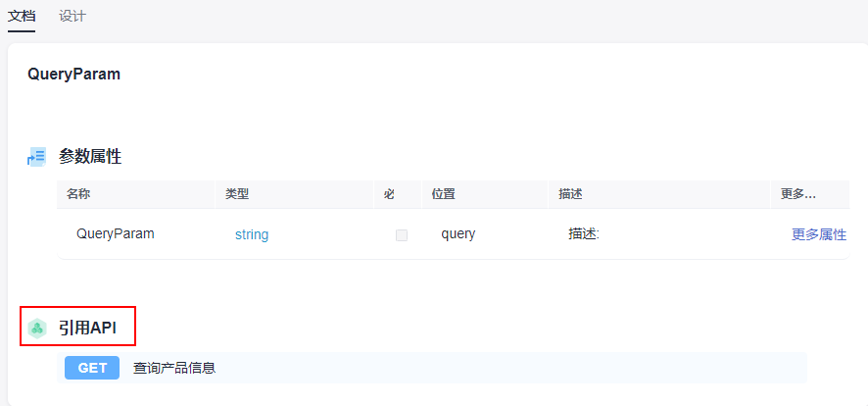Open 更多属性 for the QueryParam row
Viewport: 868px width, 406px height.
819,234
